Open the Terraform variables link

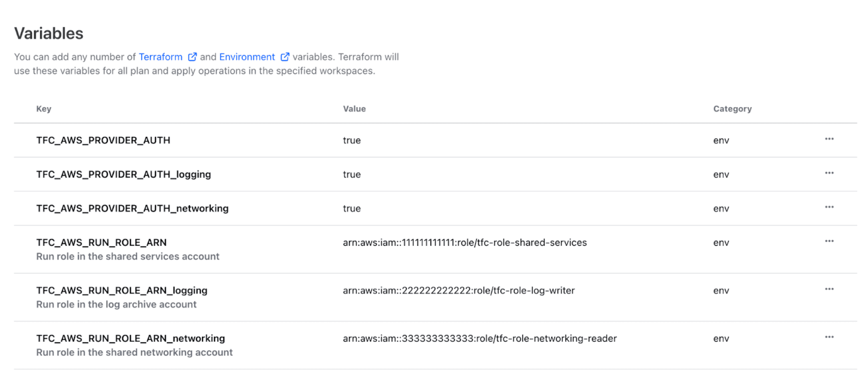coord(161,57)
